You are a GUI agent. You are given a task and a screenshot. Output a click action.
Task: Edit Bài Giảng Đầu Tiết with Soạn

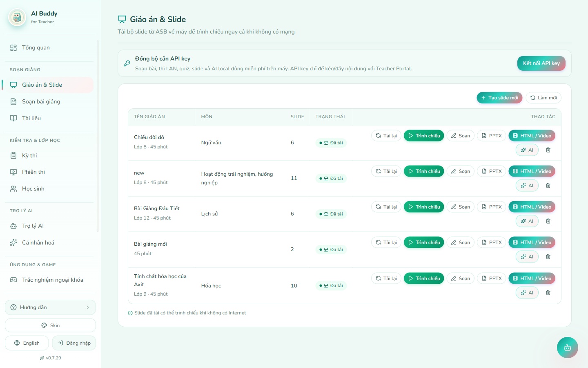pos(461,207)
